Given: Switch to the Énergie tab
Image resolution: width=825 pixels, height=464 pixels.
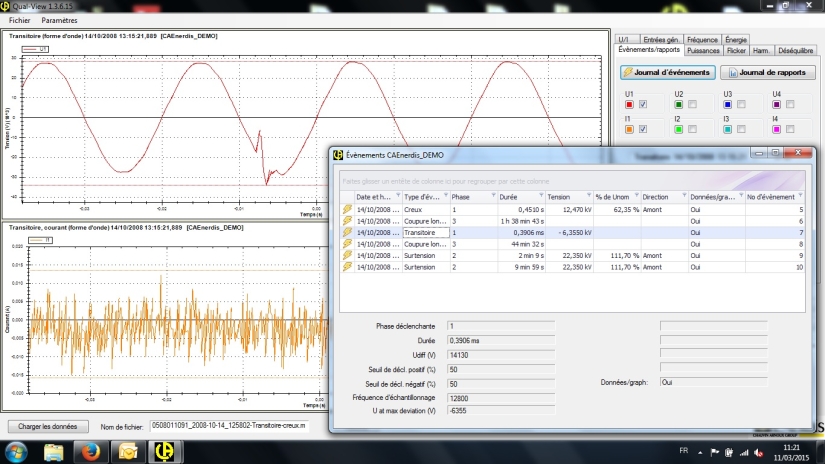Looking at the screenshot, I should coord(736,39).
